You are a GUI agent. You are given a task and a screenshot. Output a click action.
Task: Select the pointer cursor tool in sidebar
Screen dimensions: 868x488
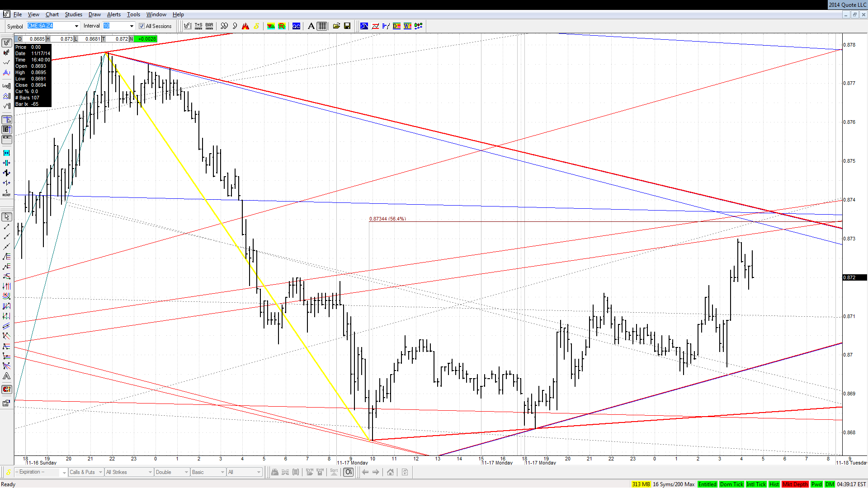tap(7, 217)
